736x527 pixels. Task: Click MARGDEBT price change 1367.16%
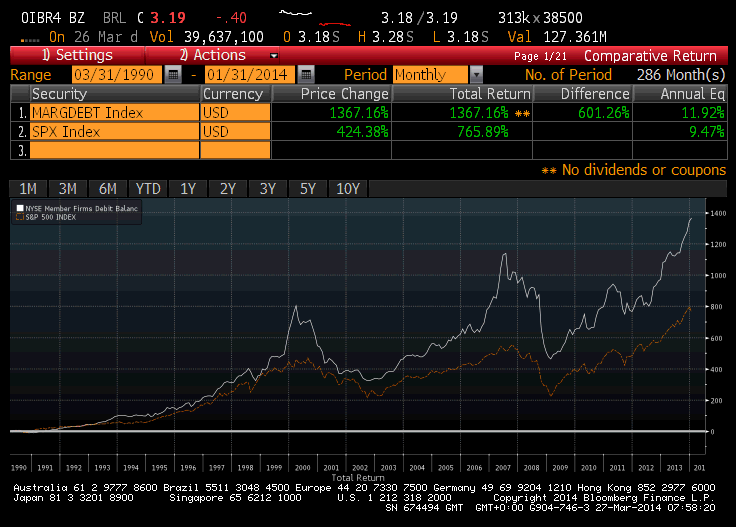tap(359, 113)
